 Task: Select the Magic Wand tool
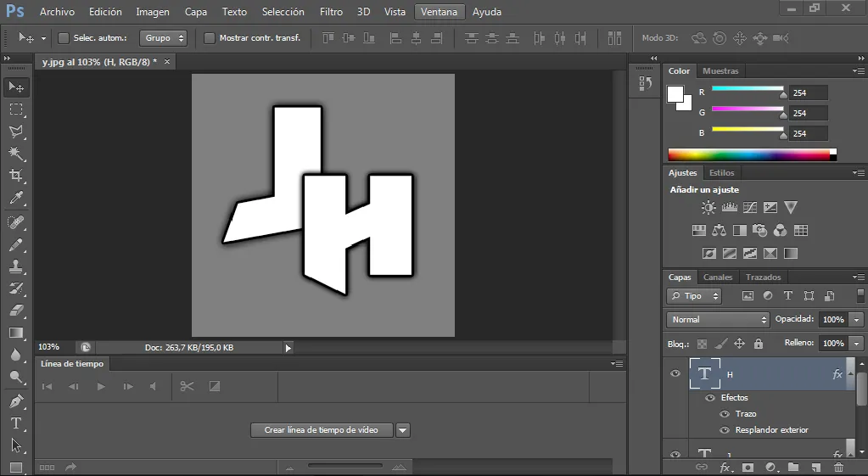[16, 154]
